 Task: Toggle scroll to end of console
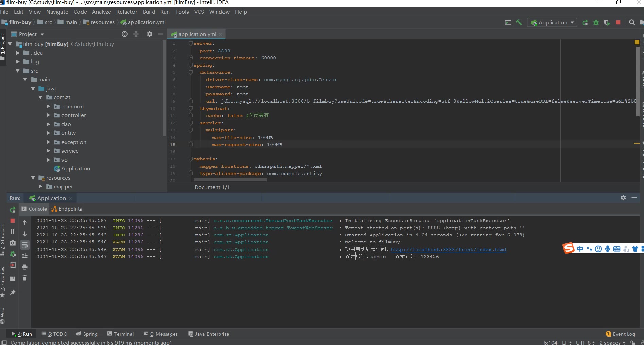(x=25, y=256)
